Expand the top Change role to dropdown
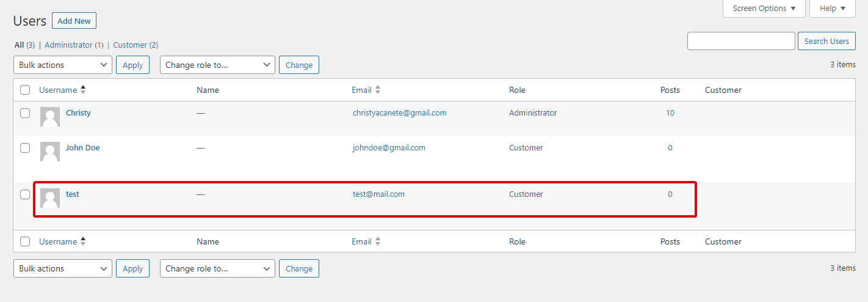This screenshot has width=868, height=302. point(217,65)
